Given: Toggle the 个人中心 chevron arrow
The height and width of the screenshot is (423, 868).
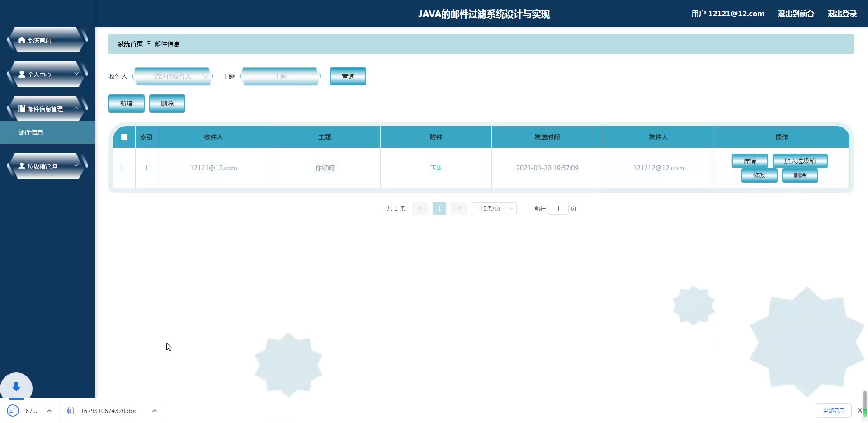Looking at the screenshot, I should 76,74.
